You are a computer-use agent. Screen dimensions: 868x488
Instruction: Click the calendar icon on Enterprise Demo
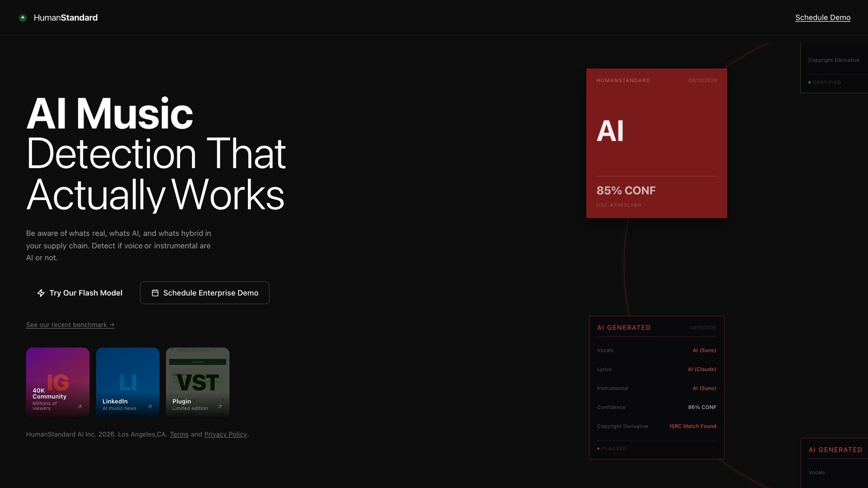coord(155,293)
